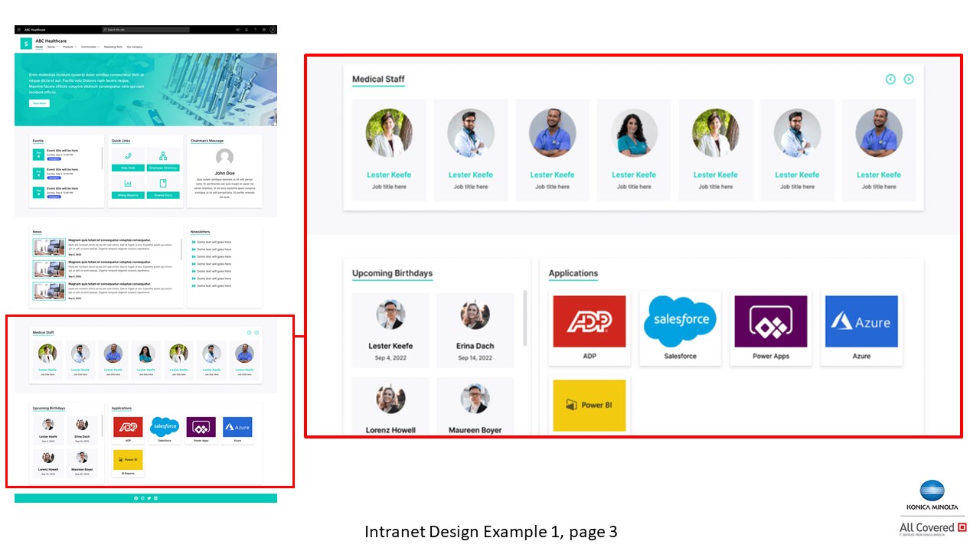Click small Azure tile in page preview
The image size is (980, 551).
(x=237, y=429)
